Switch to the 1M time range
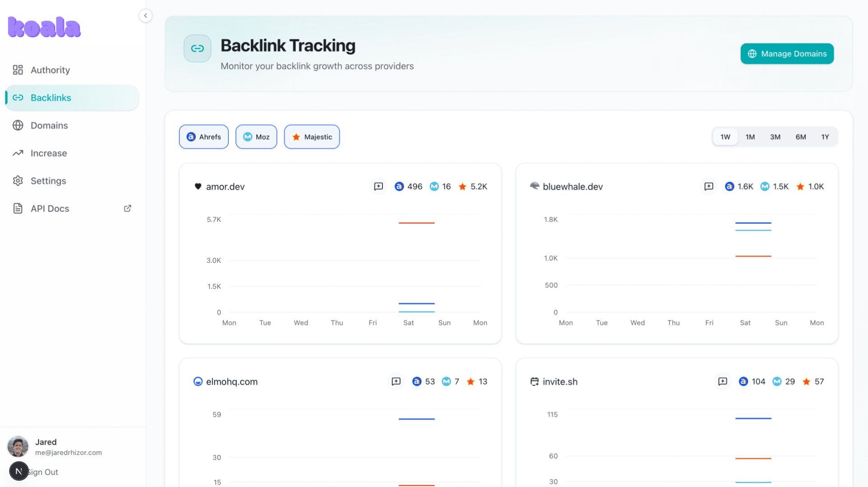The image size is (868, 487). pyautogui.click(x=750, y=137)
